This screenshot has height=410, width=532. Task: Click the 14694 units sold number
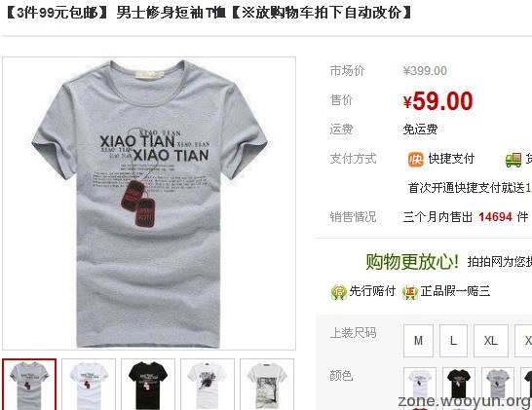[x=495, y=217]
